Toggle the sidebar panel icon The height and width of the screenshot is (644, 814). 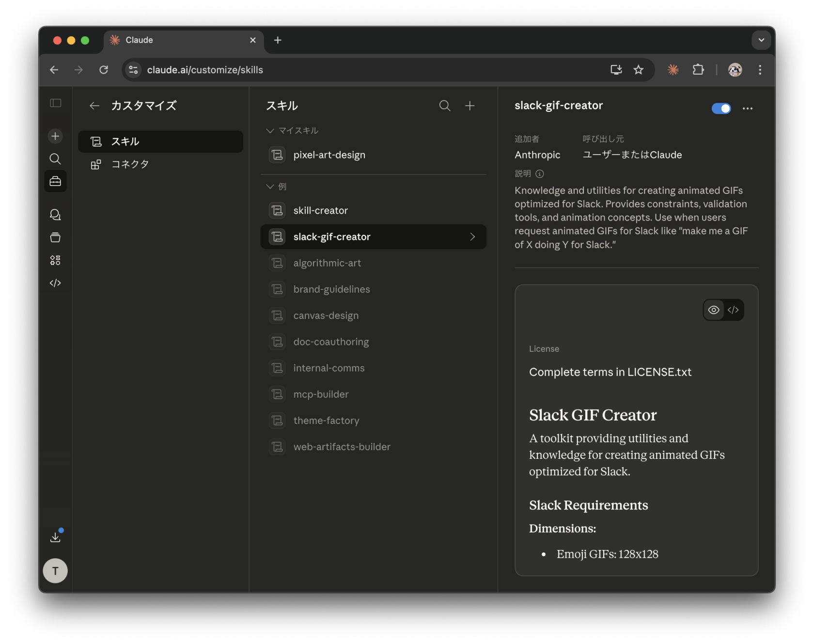coord(55,103)
